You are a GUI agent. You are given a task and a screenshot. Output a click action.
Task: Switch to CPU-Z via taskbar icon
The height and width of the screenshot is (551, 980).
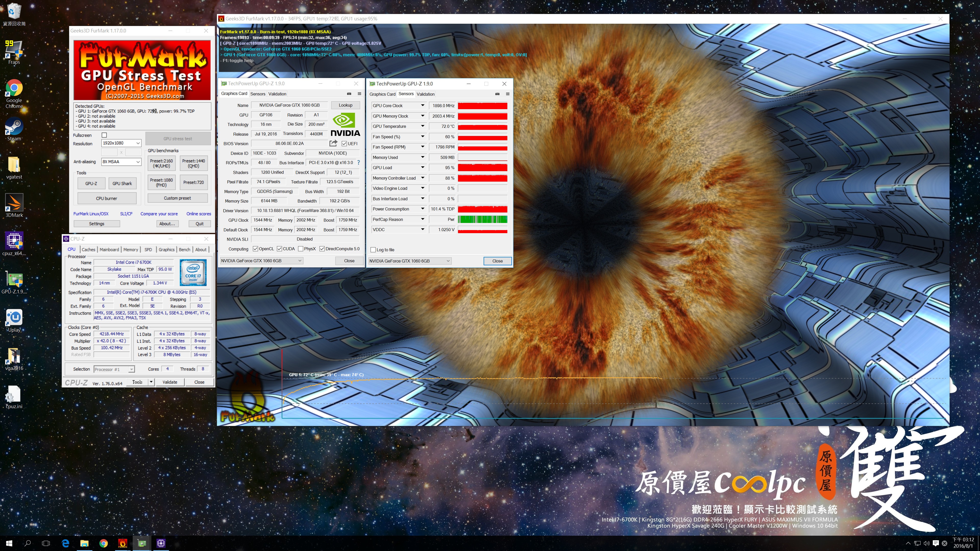coord(161,543)
